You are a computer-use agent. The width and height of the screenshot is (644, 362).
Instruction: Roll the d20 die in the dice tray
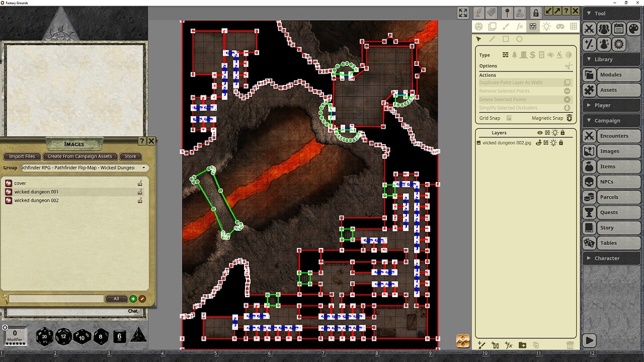point(44,337)
